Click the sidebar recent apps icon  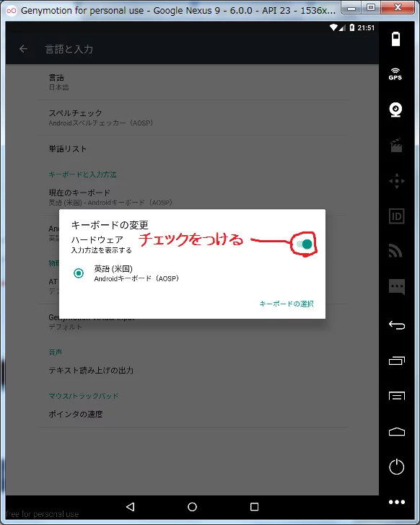click(x=397, y=361)
